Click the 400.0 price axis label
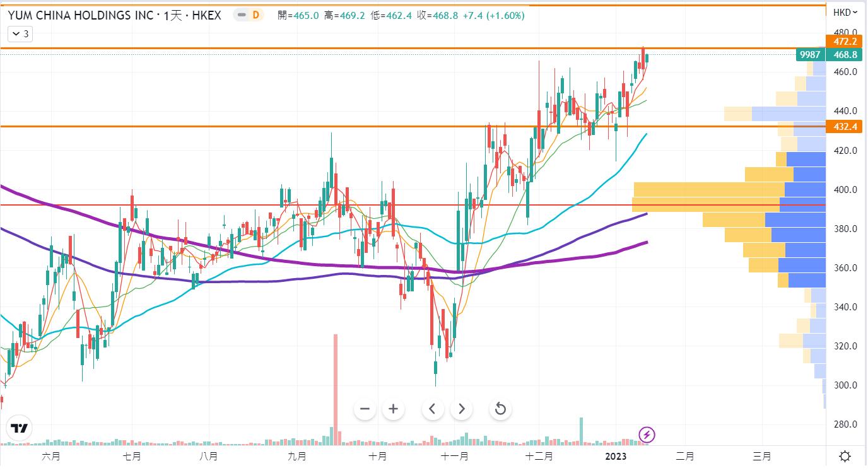 point(845,190)
